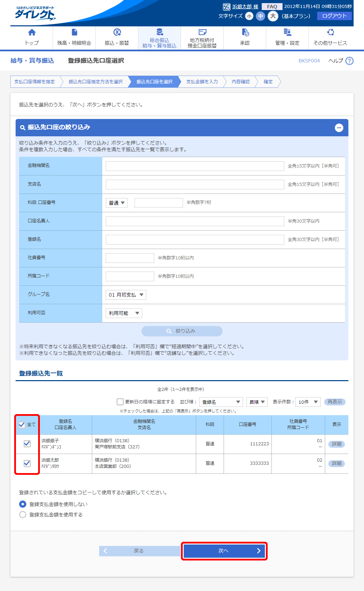The width and height of the screenshot is (364, 591).
Task: Collapse the 振込先口座の絞り込み panel with minus icon
Action: [339, 128]
